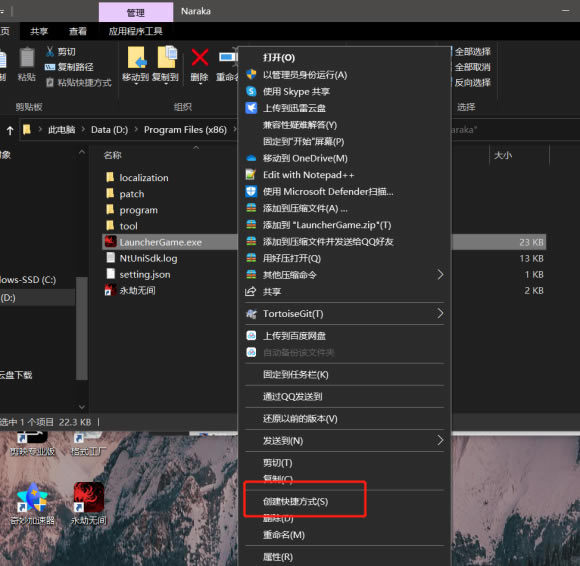Click the 大小 column header
The height and width of the screenshot is (566, 580).
click(503, 155)
